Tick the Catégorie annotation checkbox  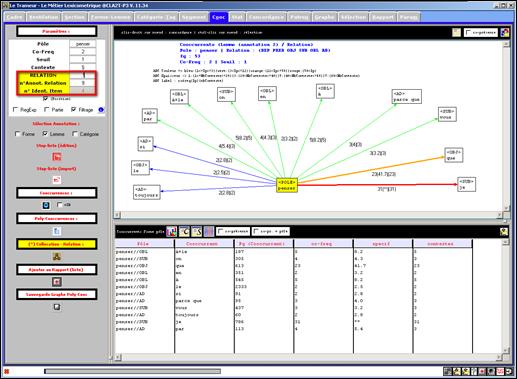pyautogui.click(x=75, y=134)
